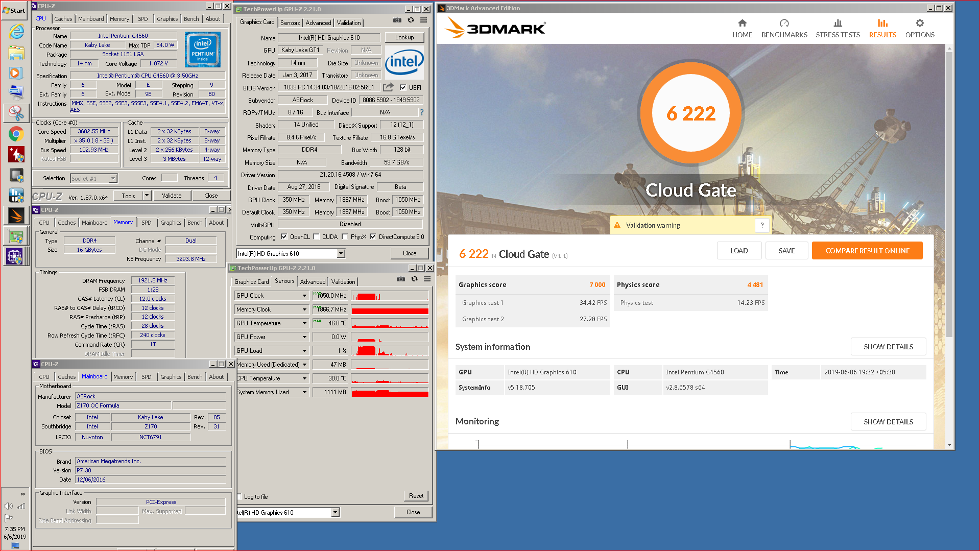Screen dimensions: 980x551
Task: Open 3DMark STRESS TESTS section
Action: coord(838,29)
